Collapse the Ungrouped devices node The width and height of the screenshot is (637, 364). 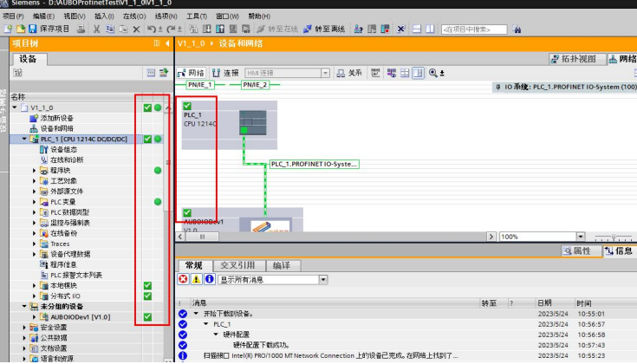(24, 306)
